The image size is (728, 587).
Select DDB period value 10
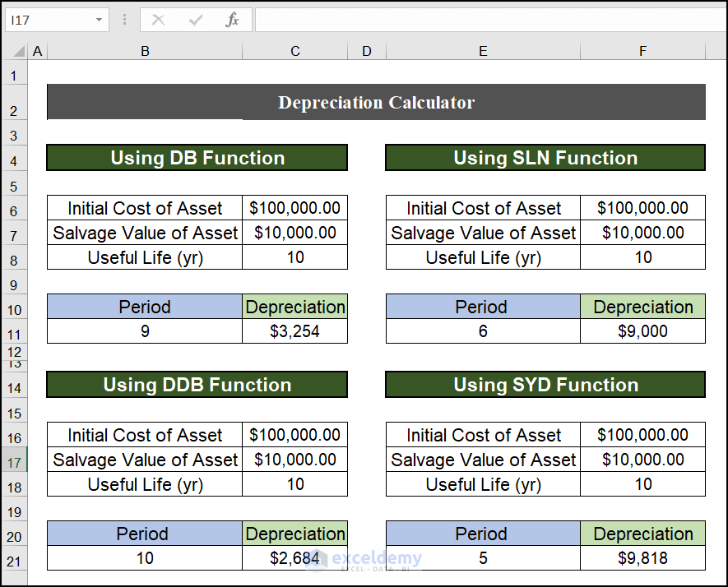point(145,557)
